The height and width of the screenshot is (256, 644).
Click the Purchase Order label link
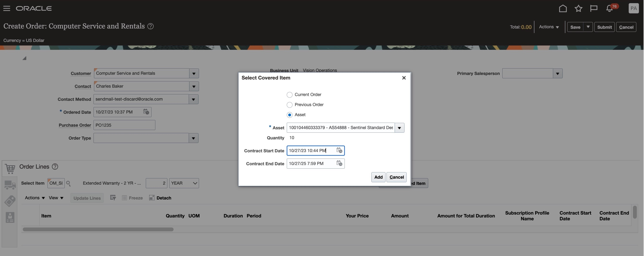pyautogui.click(x=75, y=125)
